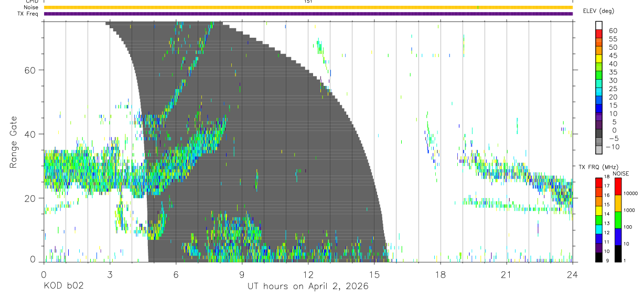This screenshot has height=297, width=644.
Task: Pick the red 17–18 MHz TX FRQ segment
Action: point(599,182)
